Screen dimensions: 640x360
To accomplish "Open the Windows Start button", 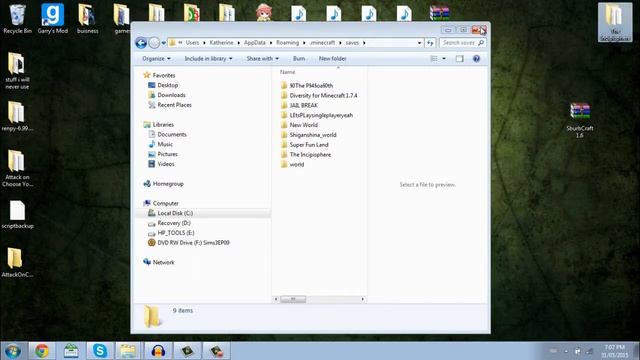I will 13,351.
